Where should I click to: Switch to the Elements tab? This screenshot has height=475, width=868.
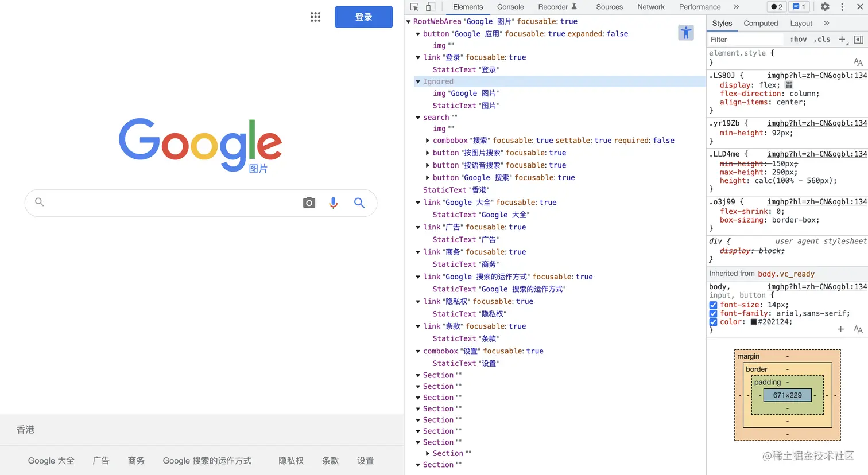click(468, 7)
